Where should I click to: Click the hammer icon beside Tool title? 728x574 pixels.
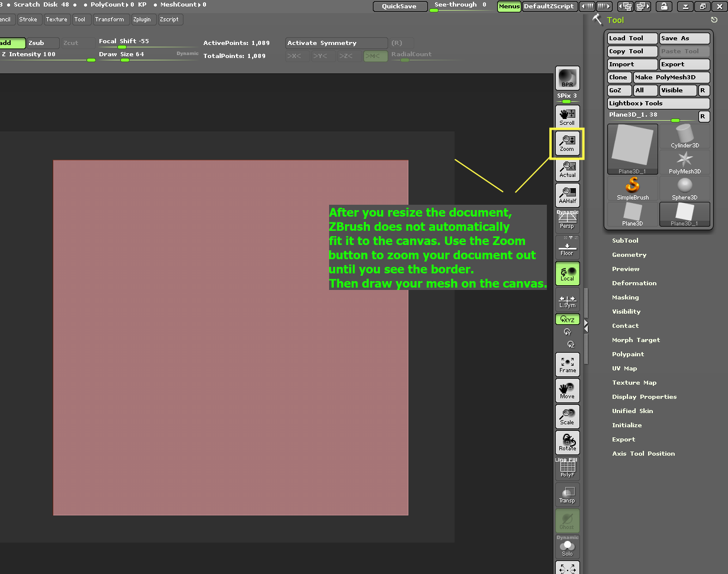click(597, 20)
